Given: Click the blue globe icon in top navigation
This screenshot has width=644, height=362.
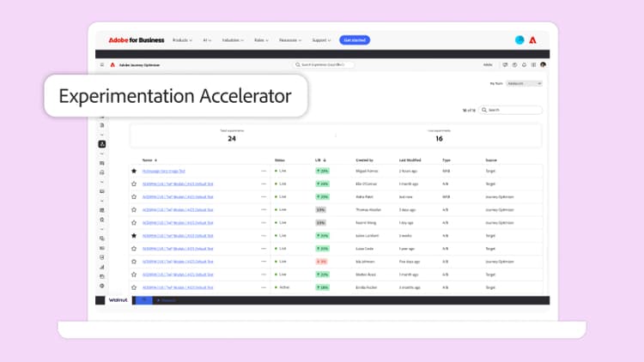Looking at the screenshot, I should pos(519,39).
